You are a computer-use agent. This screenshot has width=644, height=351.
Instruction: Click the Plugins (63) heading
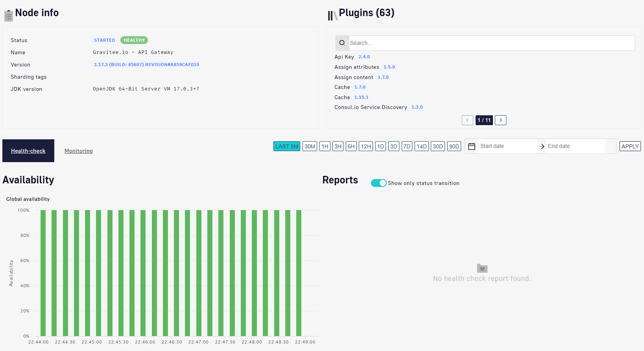click(367, 13)
